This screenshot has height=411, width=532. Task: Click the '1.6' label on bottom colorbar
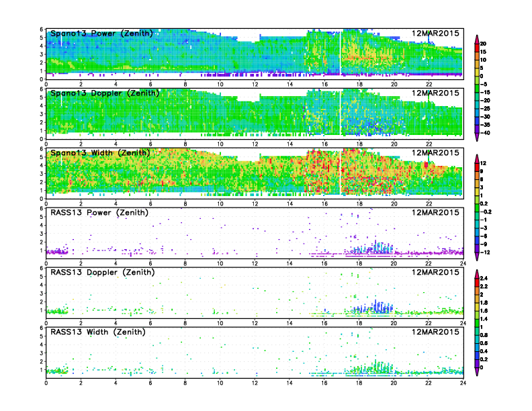pos(484,311)
